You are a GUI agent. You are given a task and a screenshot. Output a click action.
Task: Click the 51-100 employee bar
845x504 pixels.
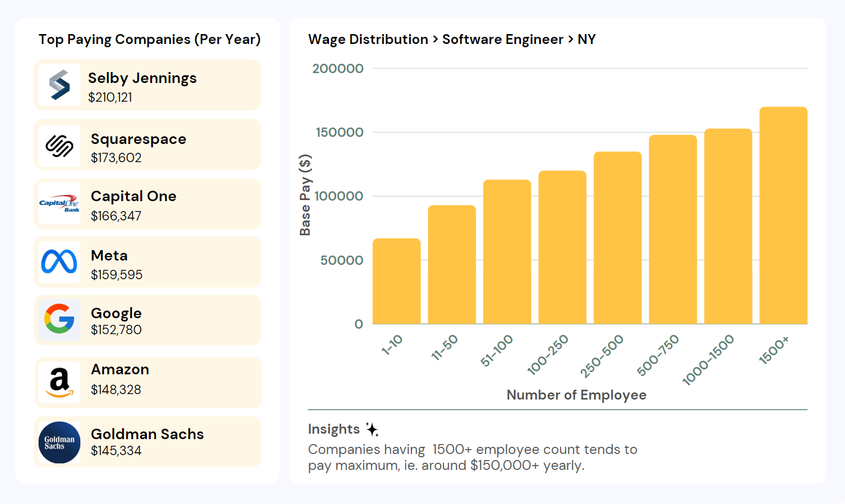click(x=507, y=252)
